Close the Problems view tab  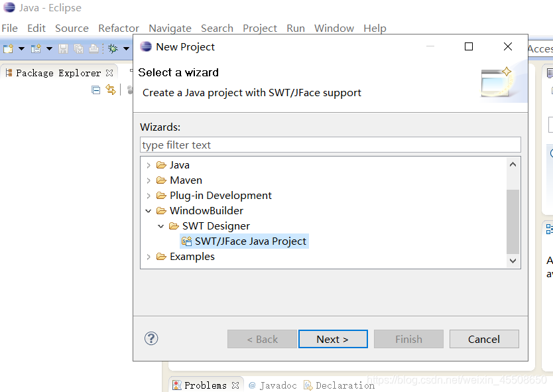pos(235,385)
